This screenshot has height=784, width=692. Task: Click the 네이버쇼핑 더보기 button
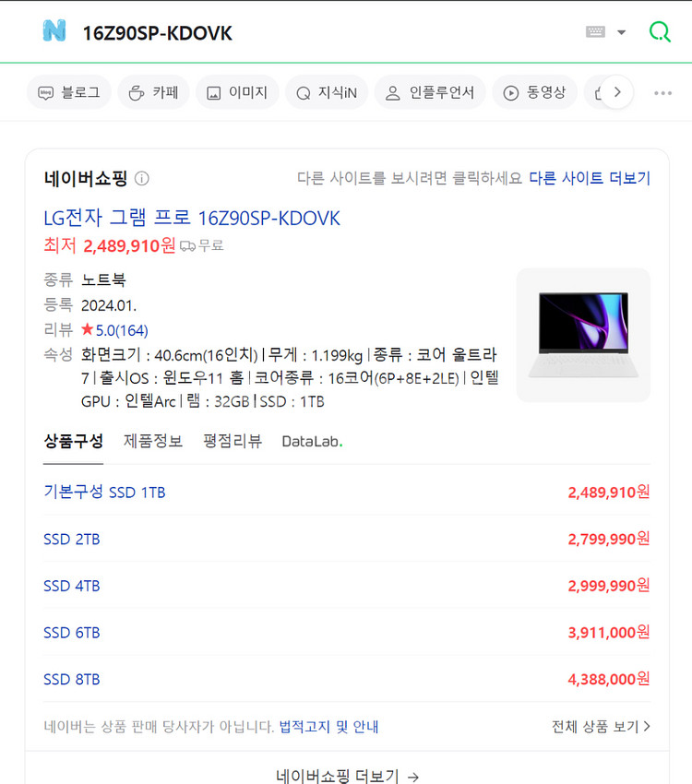point(347,776)
